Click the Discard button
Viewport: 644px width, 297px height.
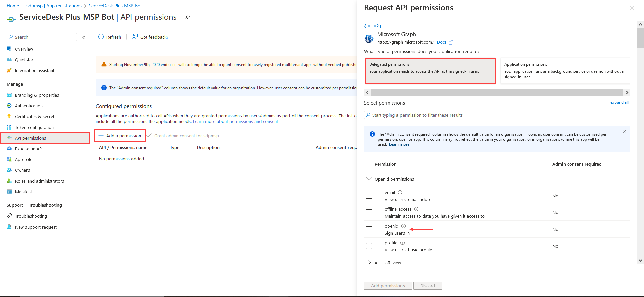[428, 286]
